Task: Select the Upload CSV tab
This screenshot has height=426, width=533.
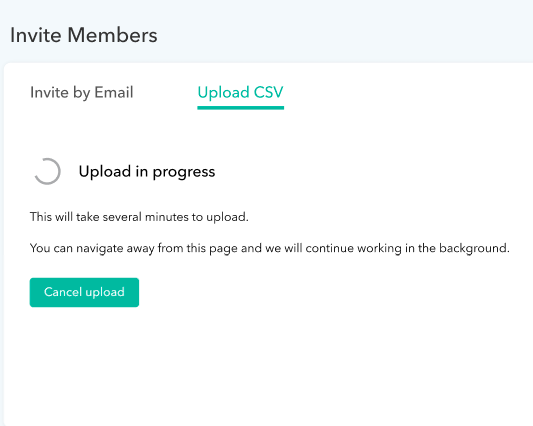Action: pos(240,93)
